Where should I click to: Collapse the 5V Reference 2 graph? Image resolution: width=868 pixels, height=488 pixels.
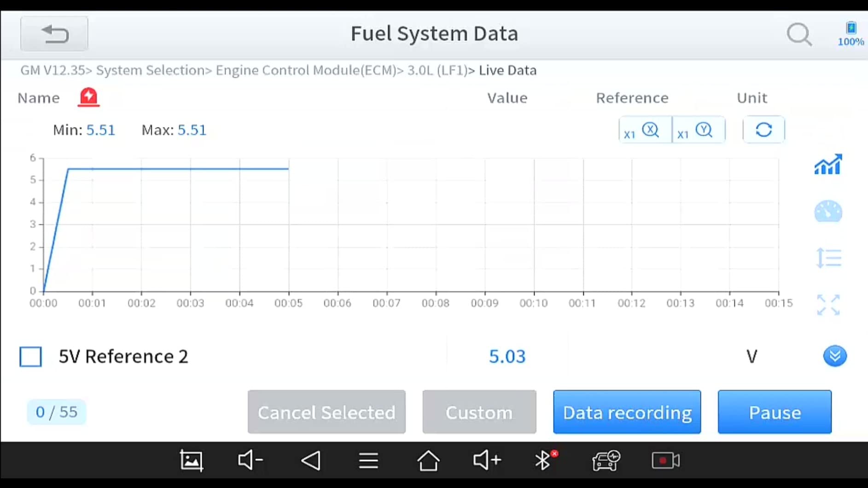click(834, 356)
